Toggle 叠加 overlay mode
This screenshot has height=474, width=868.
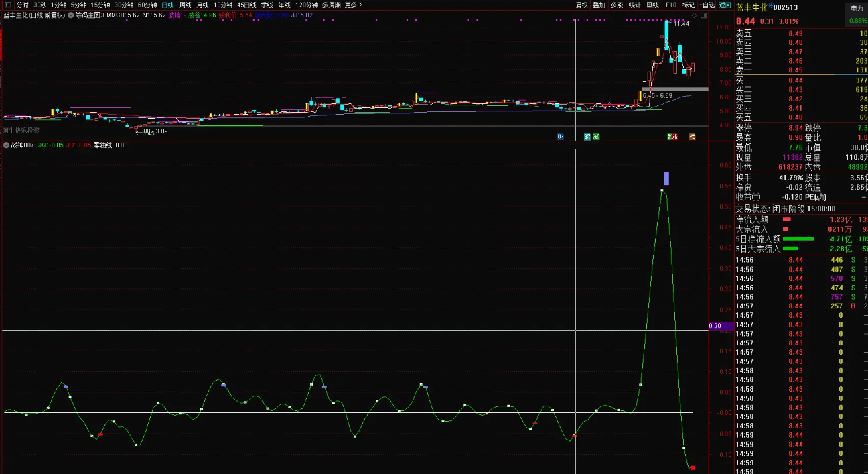599,5
